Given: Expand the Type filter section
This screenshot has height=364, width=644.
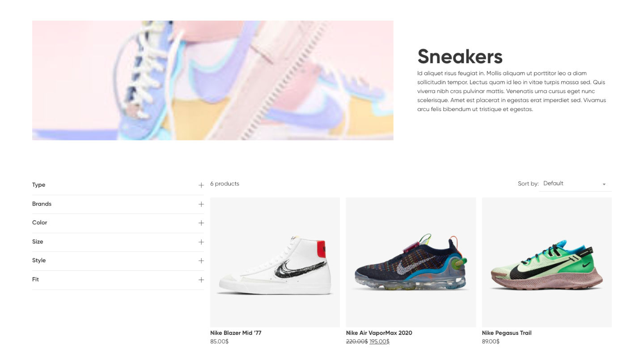Looking at the screenshot, I should tap(118, 185).
